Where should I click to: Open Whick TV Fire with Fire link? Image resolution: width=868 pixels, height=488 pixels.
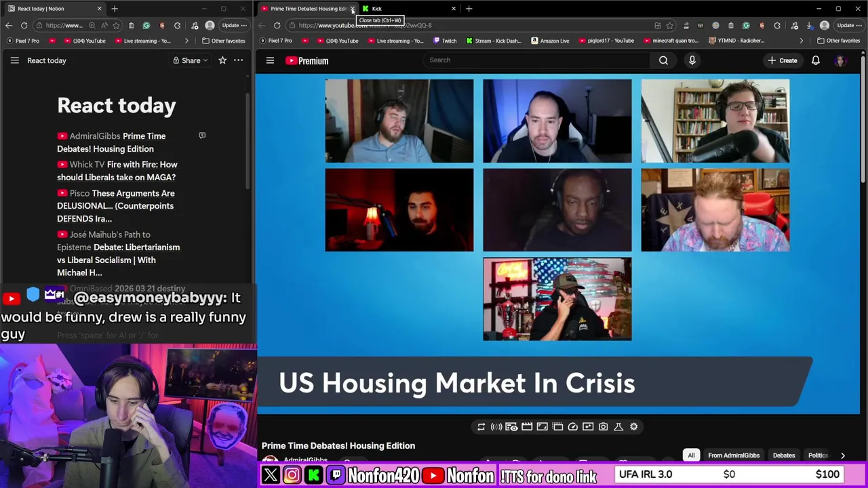[117, 171]
